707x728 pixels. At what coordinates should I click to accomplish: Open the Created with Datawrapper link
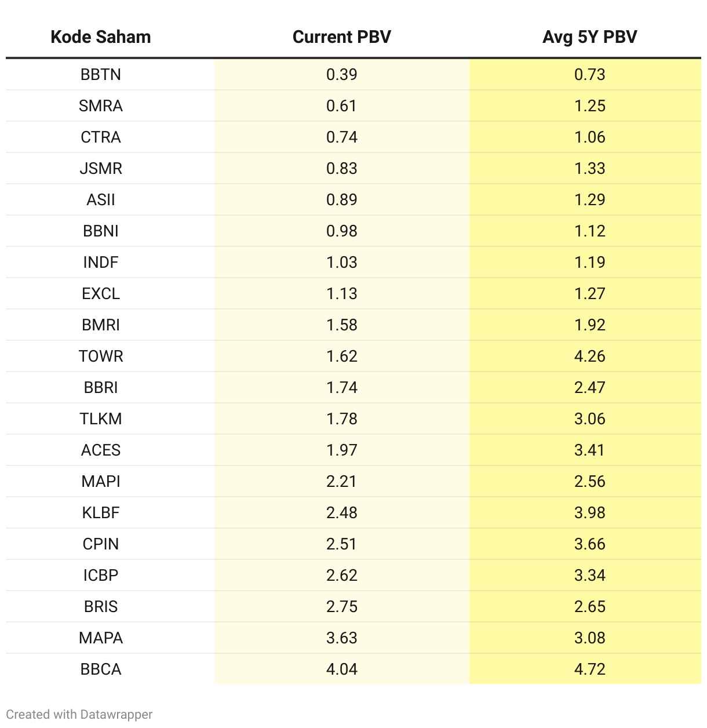pyautogui.click(x=79, y=714)
